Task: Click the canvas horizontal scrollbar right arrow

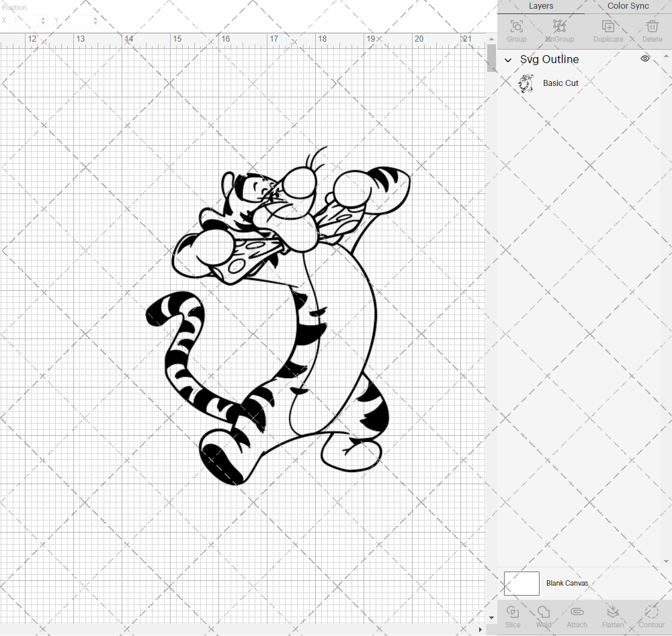Action: pos(480,629)
